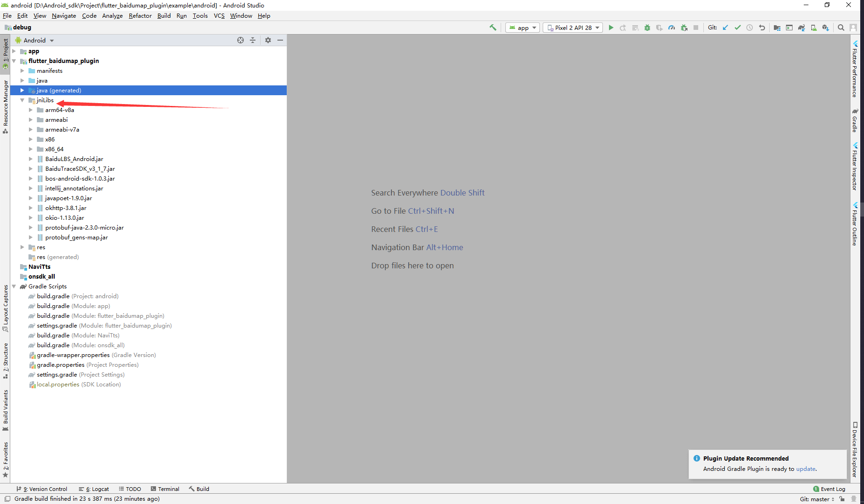Expand the arm64-v8a folder
The image size is (864, 504).
(x=31, y=110)
